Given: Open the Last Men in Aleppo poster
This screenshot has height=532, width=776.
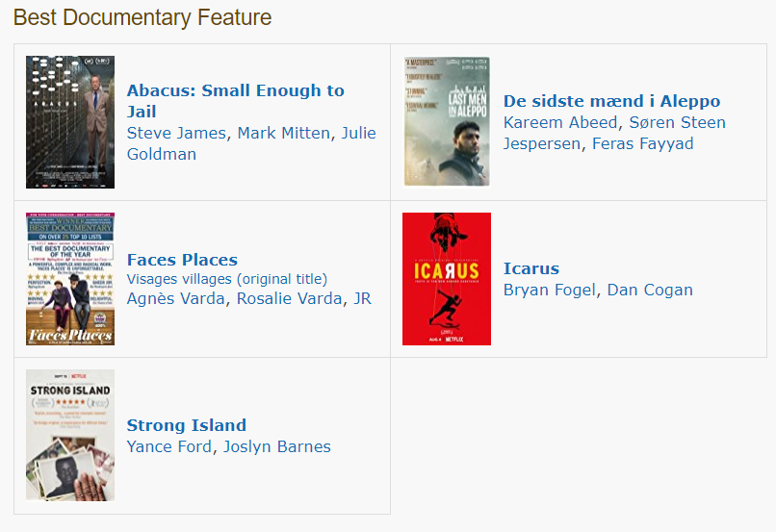Looking at the screenshot, I should coord(447,121).
